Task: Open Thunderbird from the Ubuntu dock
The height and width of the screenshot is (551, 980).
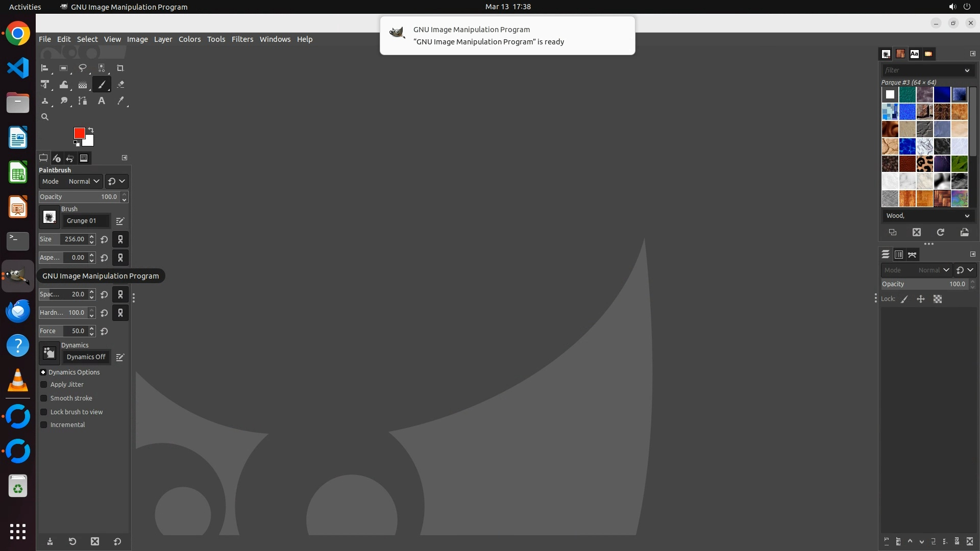Action: 18,311
